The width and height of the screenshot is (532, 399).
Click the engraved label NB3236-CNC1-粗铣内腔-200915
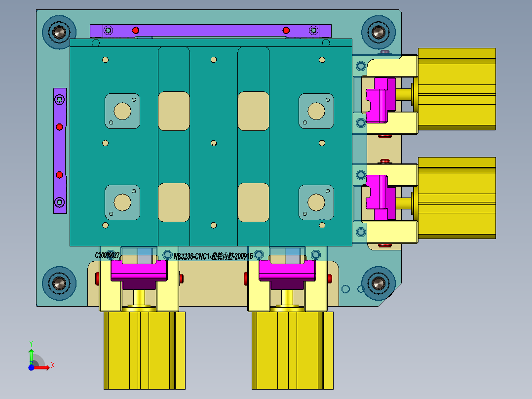(213, 256)
